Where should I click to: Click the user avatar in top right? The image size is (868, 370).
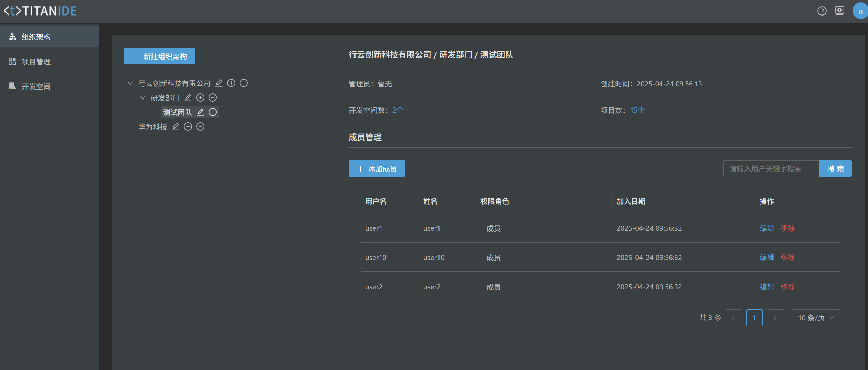point(860,11)
